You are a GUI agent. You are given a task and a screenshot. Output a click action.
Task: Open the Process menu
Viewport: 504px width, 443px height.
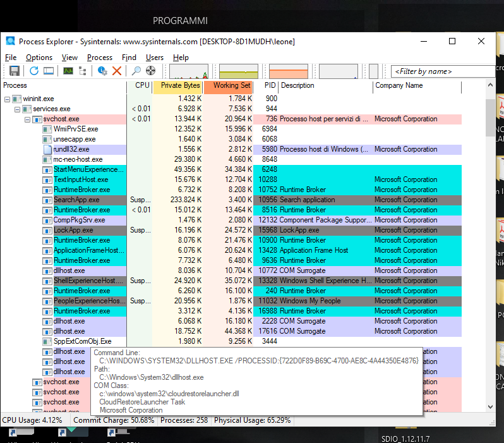click(x=100, y=58)
